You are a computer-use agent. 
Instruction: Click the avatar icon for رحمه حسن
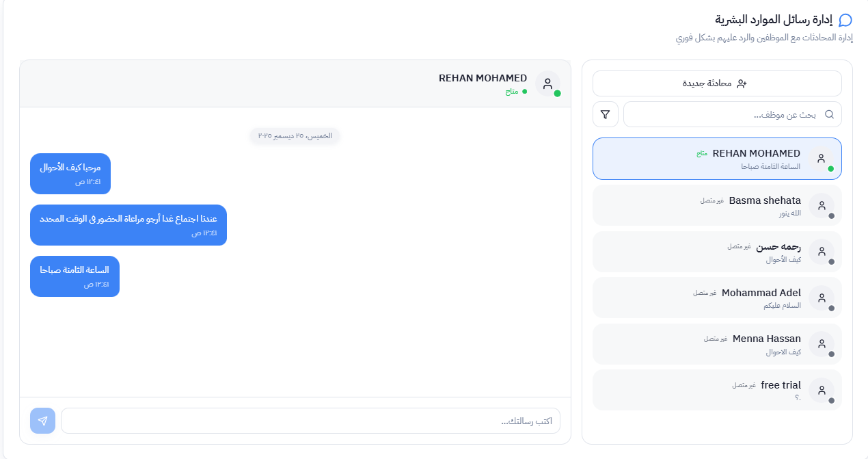822,252
